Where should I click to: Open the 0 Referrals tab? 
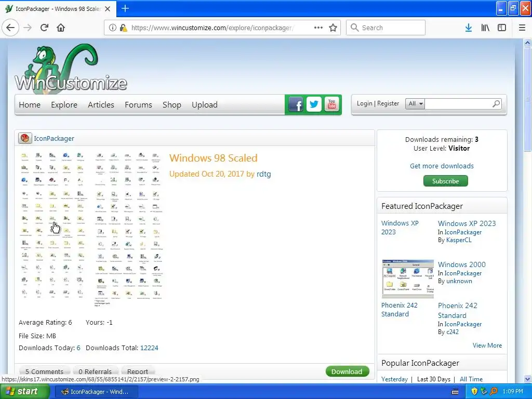95,371
